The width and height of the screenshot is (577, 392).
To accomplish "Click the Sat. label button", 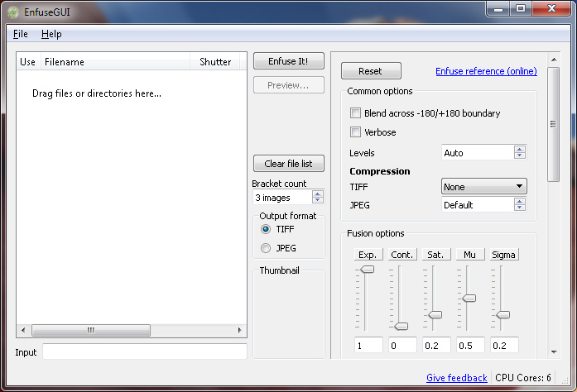I will (436, 255).
